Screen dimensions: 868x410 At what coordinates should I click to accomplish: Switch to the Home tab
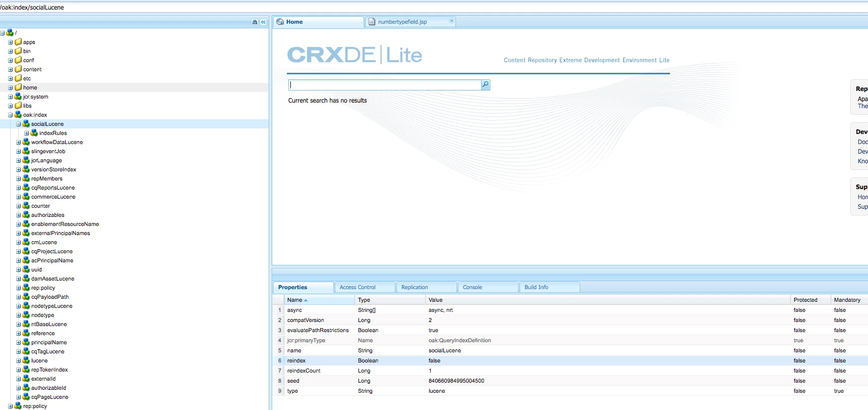318,22
